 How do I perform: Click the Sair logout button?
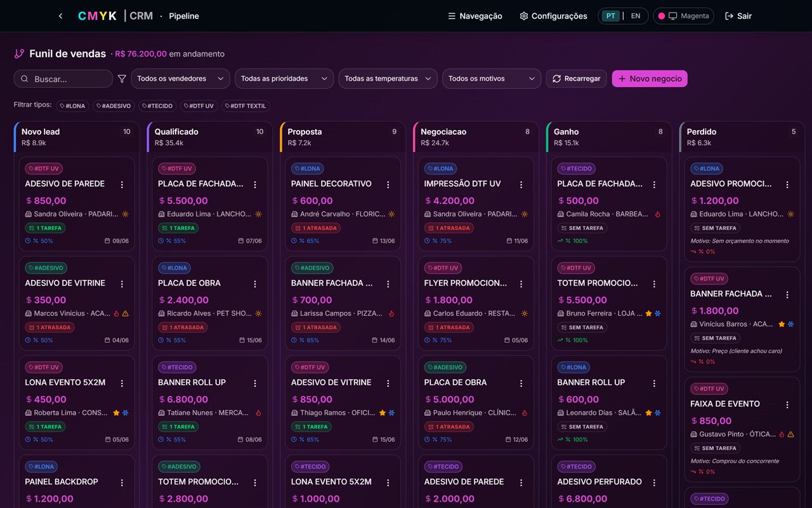coord(738,16)
